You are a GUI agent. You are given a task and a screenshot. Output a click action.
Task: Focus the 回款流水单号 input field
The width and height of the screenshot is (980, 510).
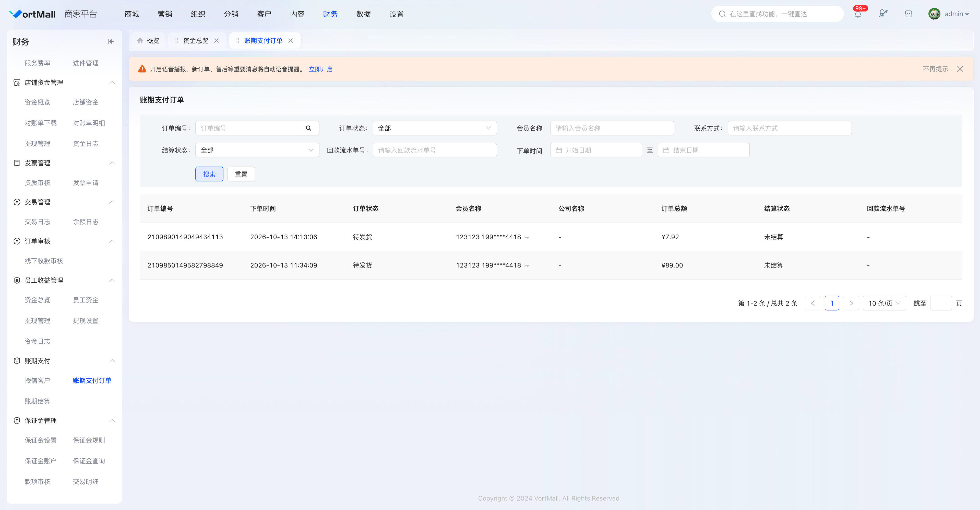434,150
